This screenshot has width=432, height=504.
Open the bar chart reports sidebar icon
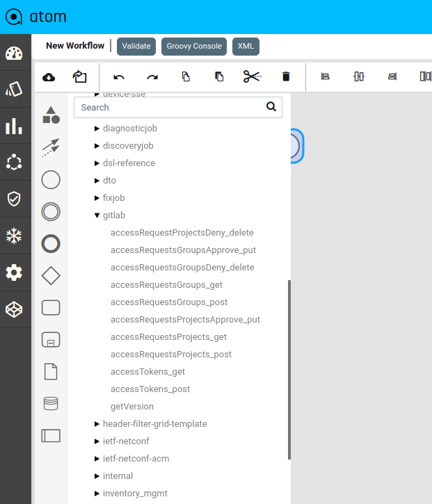pos(14,126)
